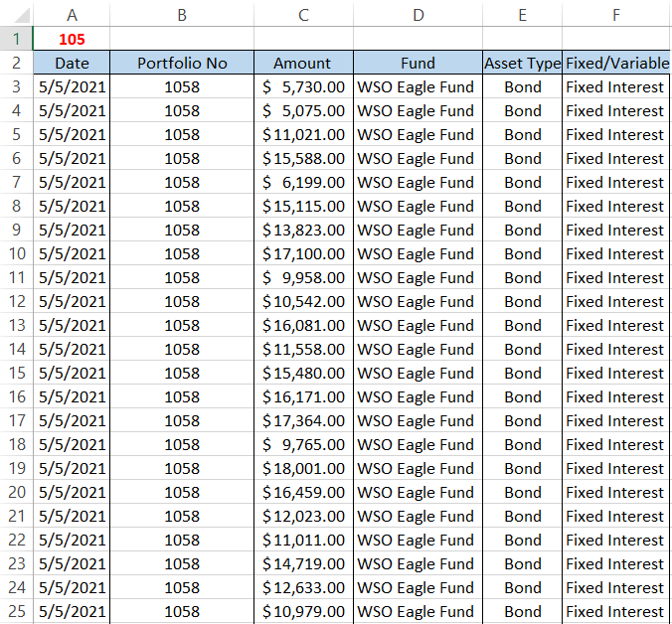Select cell A1 containing red 105

coord(72,39)
